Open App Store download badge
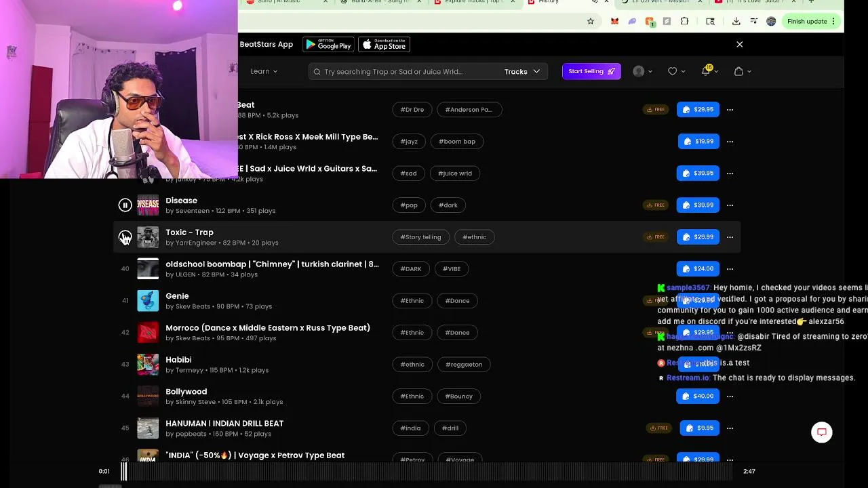 [384, 45]
